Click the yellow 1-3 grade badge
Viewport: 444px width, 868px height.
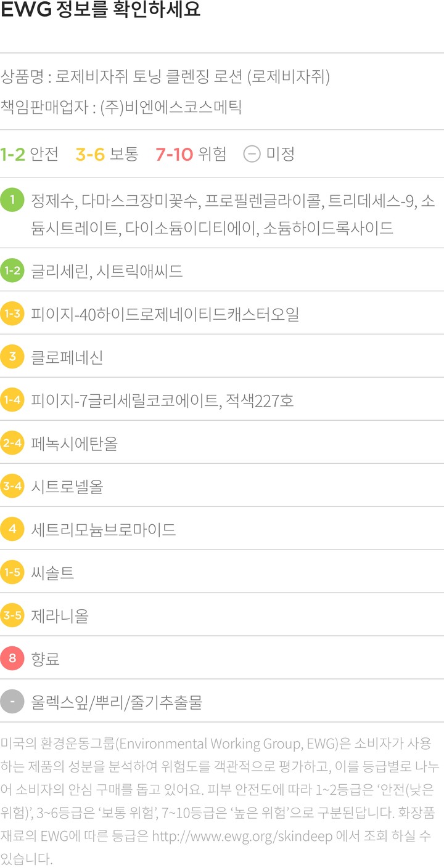tap(12, 314)
